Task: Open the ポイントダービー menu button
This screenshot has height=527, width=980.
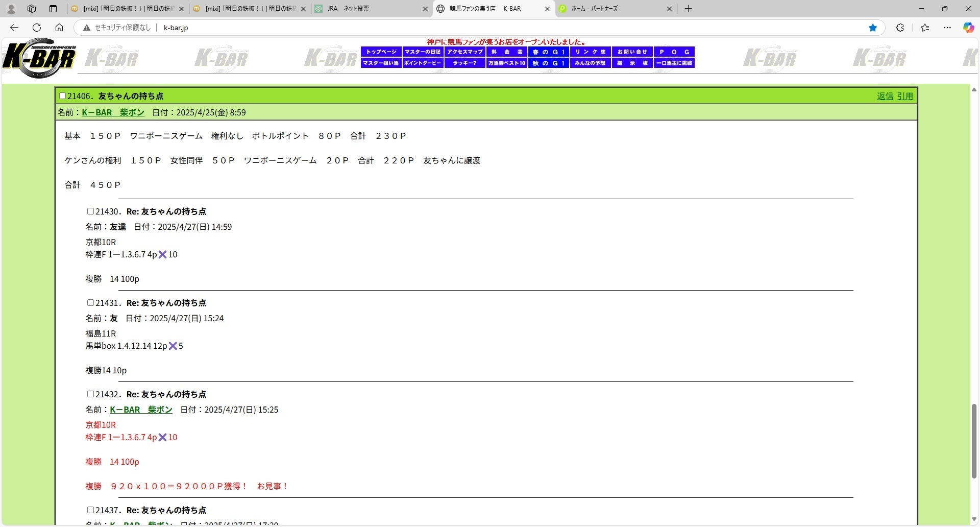Action: (423, 63)
